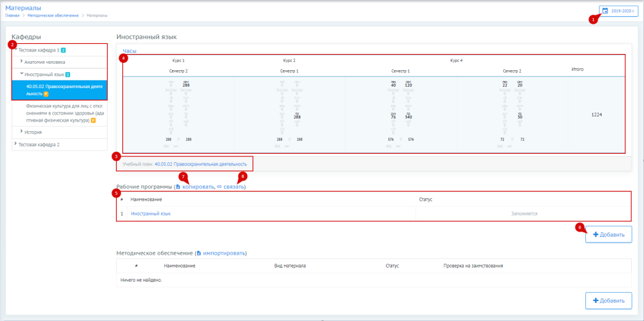Click the Заполняется status cell
The image size is (644, 321).
[x=524, y=214]
